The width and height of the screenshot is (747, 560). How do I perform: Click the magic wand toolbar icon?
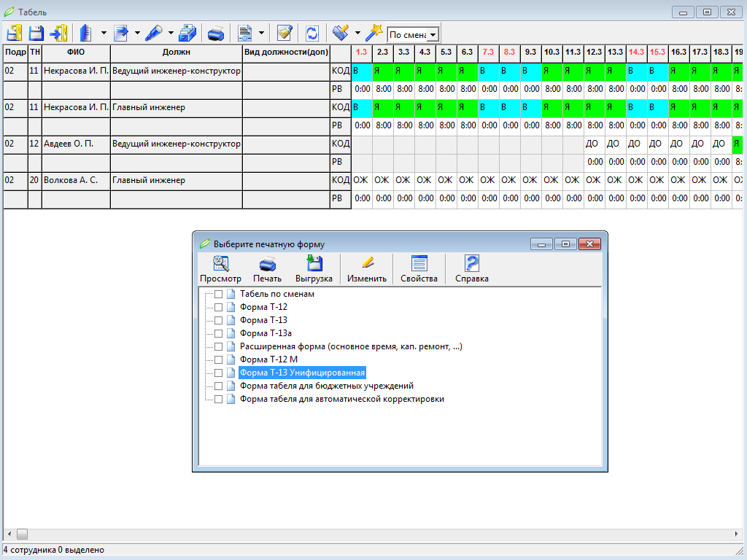[x=374, y=33]
